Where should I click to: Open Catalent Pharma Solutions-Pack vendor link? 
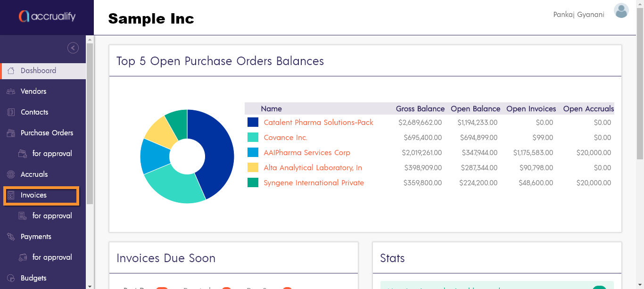tap(318, 123)
